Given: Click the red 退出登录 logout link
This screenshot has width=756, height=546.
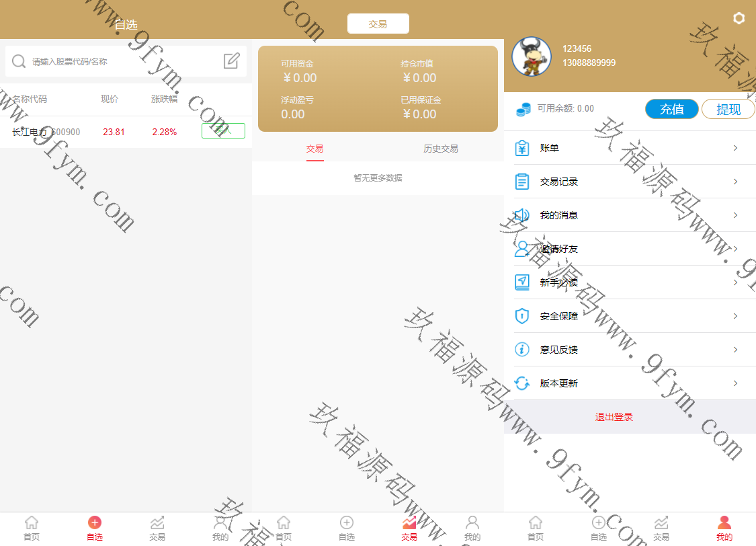Looking at the screenshot, I should [614, 417].
